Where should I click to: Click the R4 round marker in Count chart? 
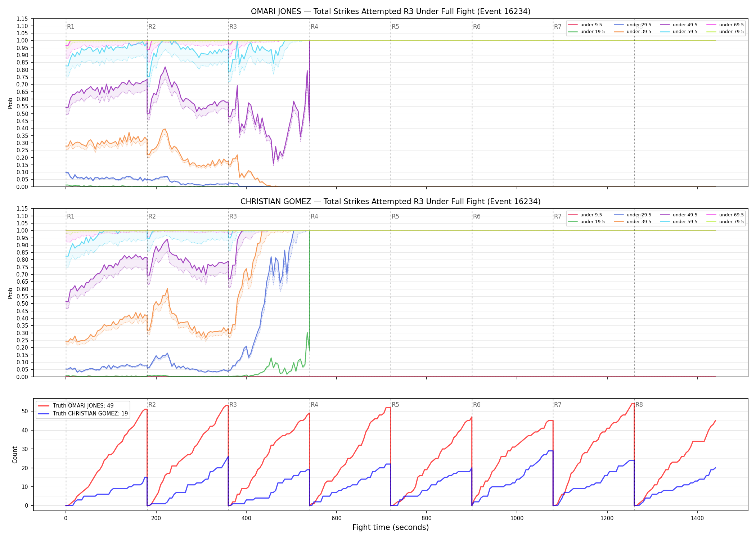314,405
